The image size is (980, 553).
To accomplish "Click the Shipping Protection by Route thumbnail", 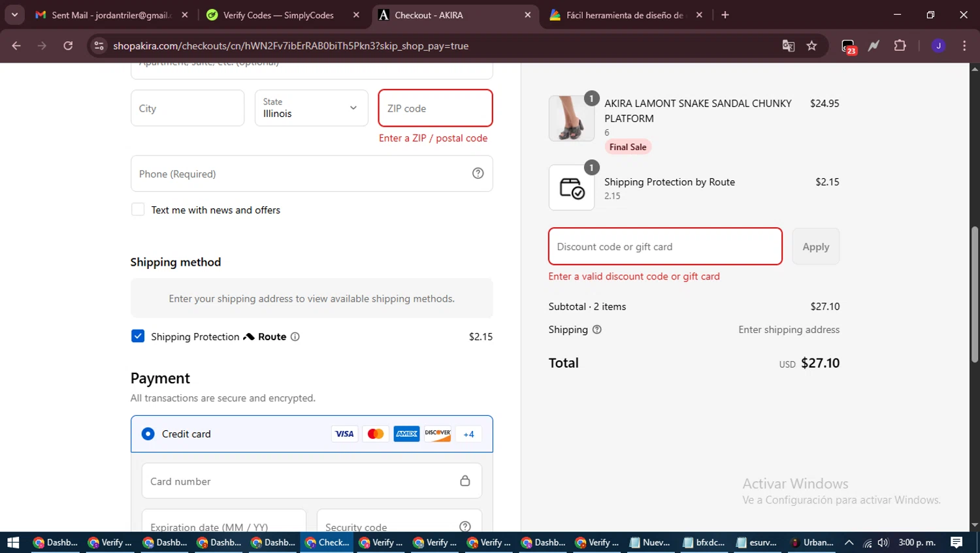I will click(x=572, y=188).
